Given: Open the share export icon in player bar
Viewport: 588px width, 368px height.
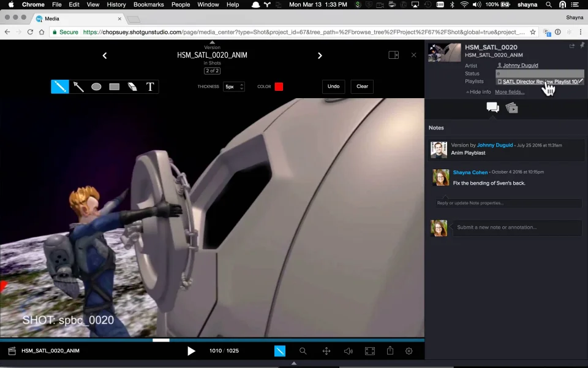Looking at the screenshot, I should click(x=390, y=350).
